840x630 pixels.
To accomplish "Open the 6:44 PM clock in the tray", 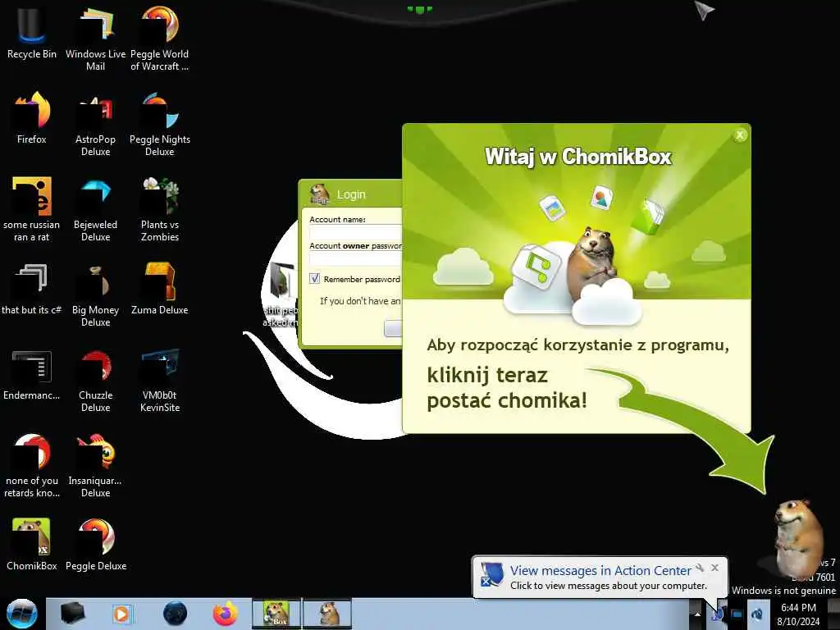I will (x=798, y=614).
